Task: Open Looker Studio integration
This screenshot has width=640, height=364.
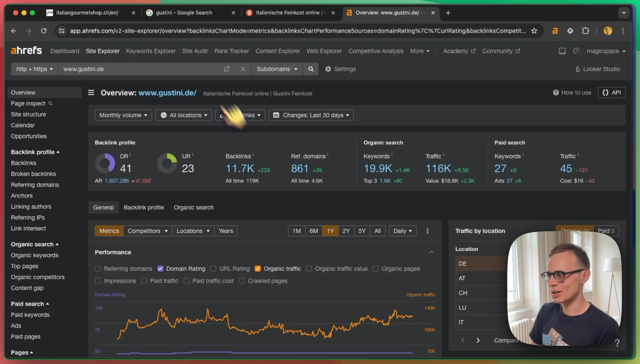Action: pos(598,69)
